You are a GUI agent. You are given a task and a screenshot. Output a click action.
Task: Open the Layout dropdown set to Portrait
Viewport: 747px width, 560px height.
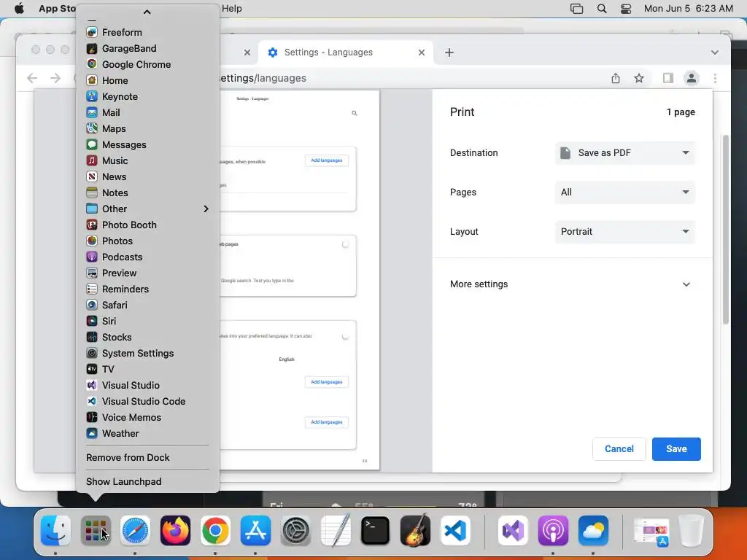pyautogui.click(x=625, y=231)
